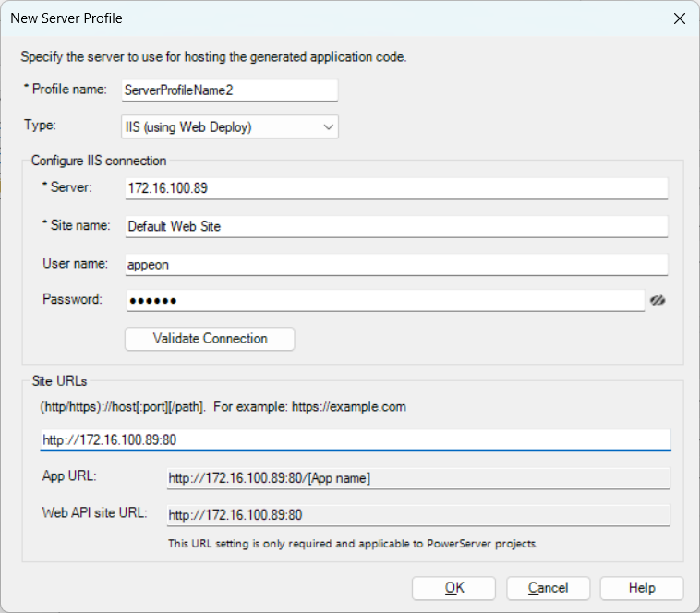Click the PowerServer projects note text

[353, 543]
